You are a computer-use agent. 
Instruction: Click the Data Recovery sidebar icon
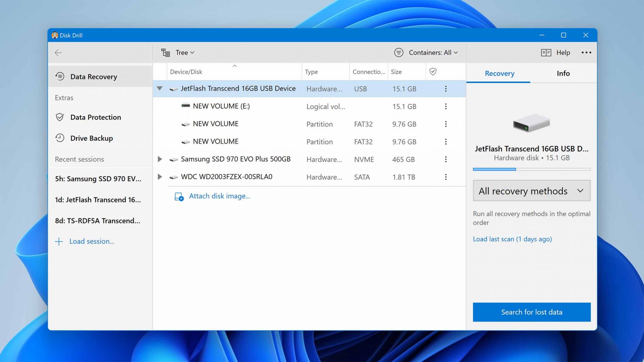pyautogui.click(x=60, y=76)
